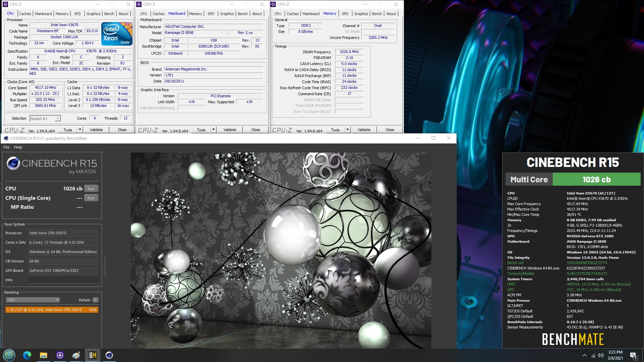
Task: Click the green Bench.cof label in BenchMate
Action: tap(515, 263)
